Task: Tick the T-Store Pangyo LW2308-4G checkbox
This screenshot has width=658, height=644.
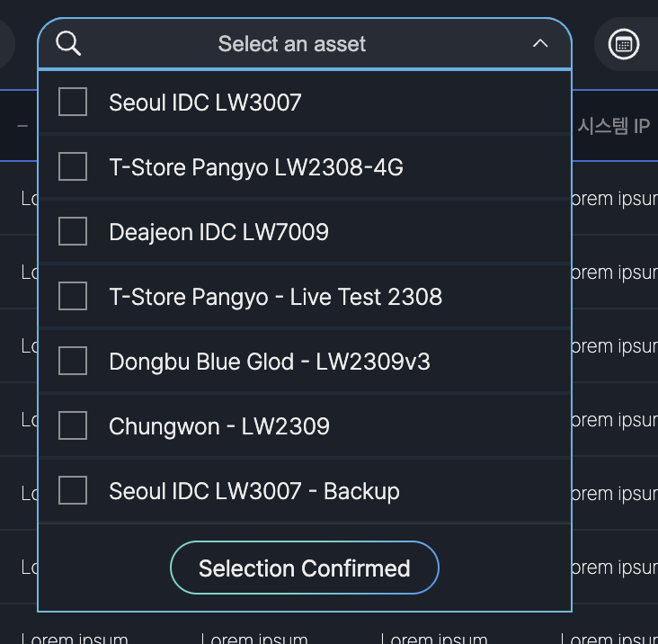Action: 73,166
